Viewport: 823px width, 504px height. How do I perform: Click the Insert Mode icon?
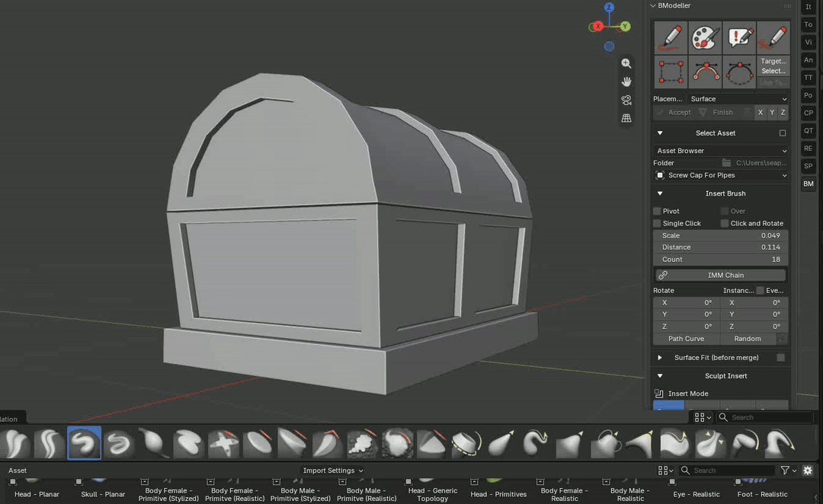(x=659, y=394)
